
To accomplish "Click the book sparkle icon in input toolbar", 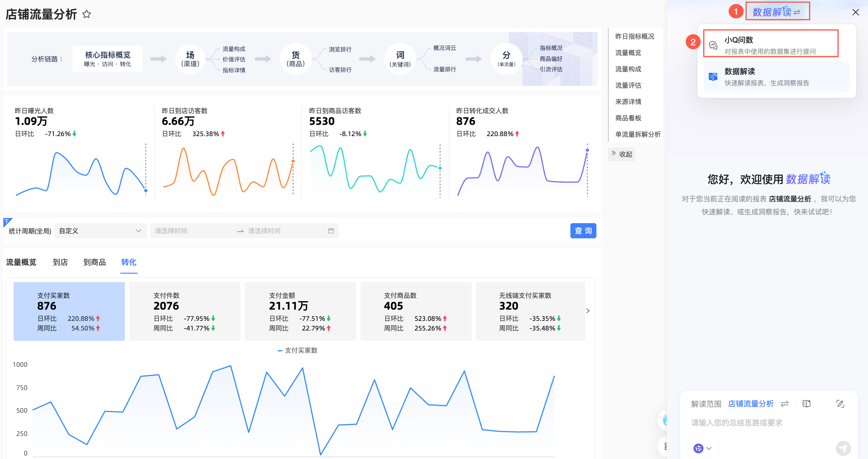I will [806, 404].
